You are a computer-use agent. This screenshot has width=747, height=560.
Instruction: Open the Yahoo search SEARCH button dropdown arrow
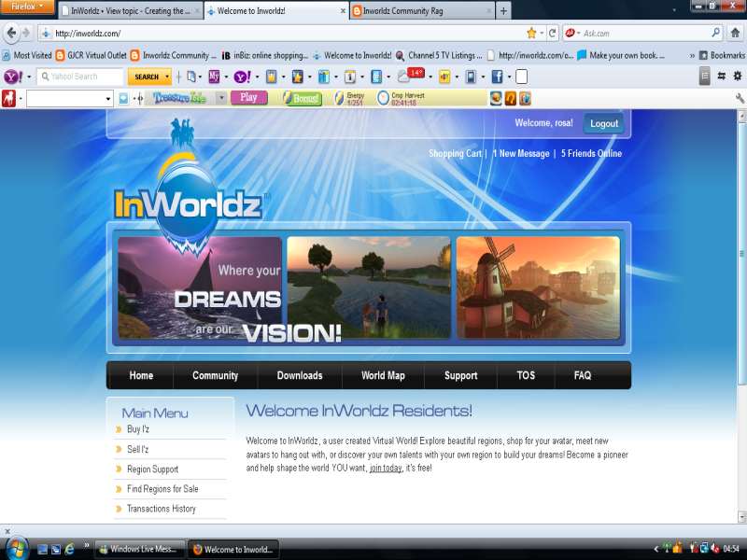[167, 77]
